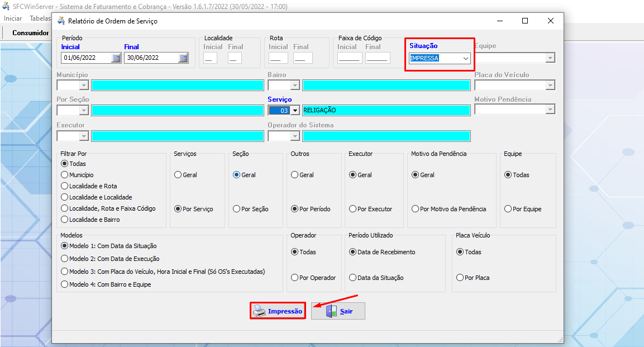This screenshot has height=347, width=644.
Task: Select Data da Situação period option
Action: (x=352, y=278)
